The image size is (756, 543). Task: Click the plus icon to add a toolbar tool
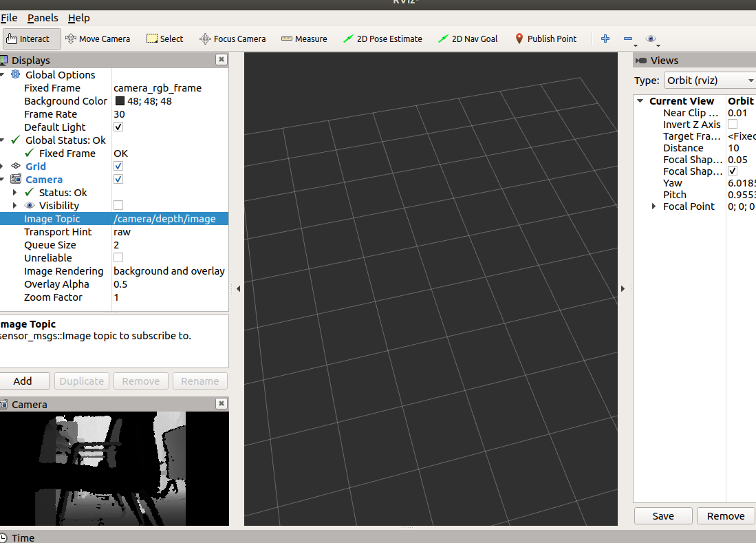point(605,39)
